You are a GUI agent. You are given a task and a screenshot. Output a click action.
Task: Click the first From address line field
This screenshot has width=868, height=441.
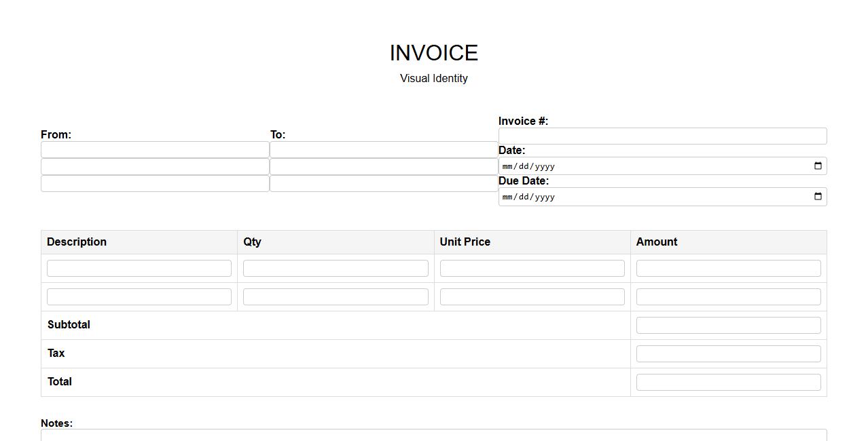155,150
